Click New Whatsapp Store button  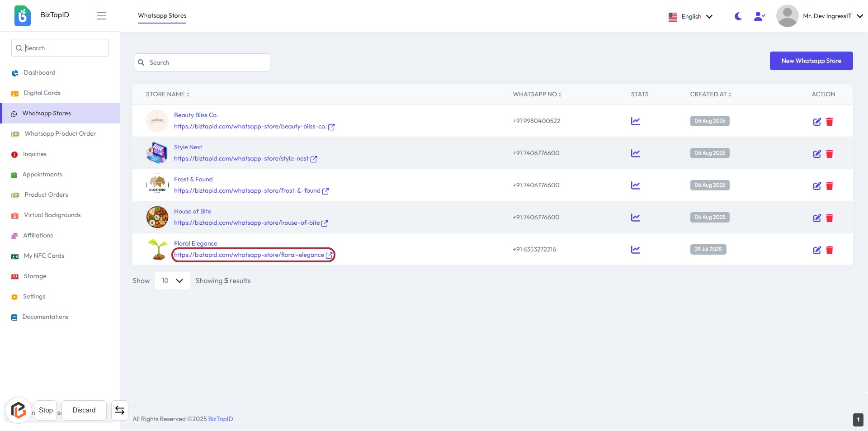pyautogui.click(x=811, y=61)
